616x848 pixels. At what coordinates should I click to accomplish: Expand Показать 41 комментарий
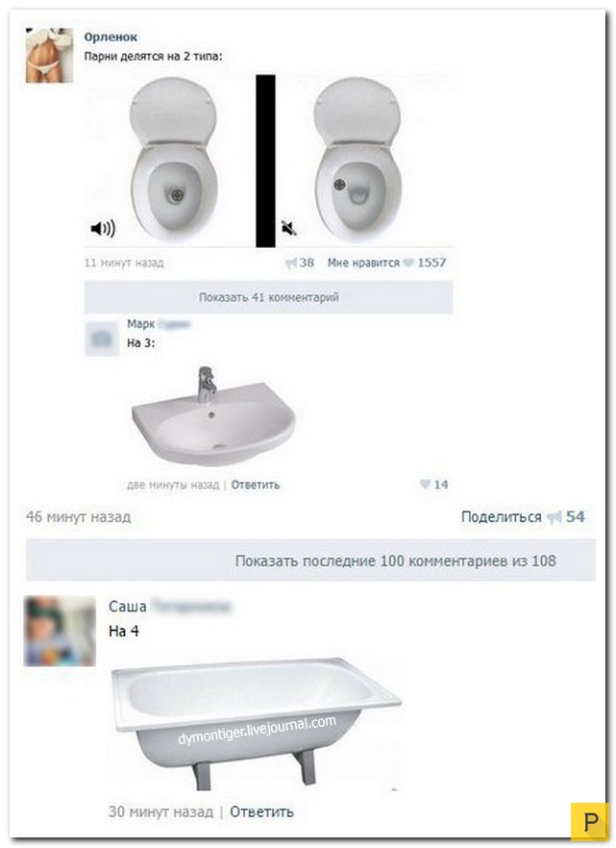click(x=268, y=297)
